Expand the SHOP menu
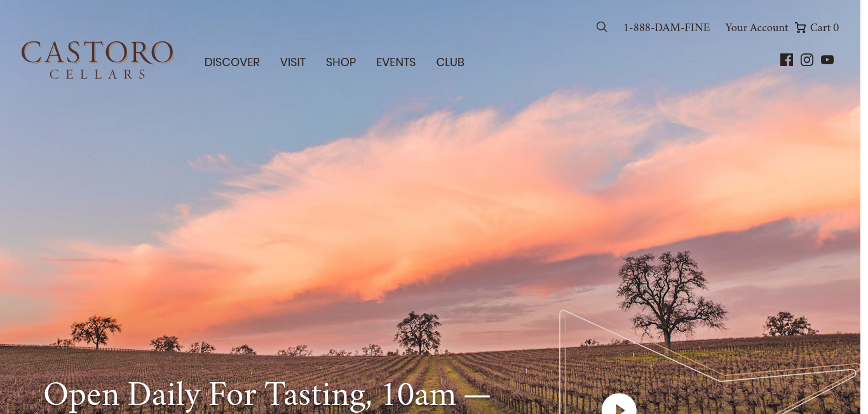 point(341,62)
